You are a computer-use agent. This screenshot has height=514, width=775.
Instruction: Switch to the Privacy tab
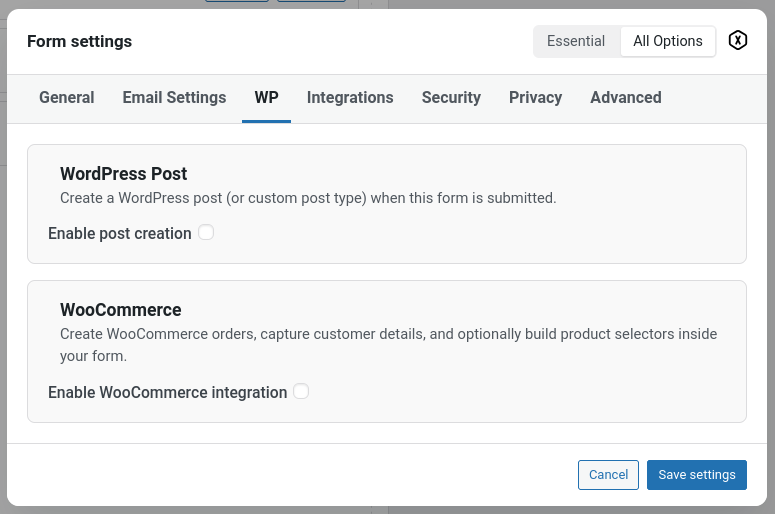coord(535,97)
